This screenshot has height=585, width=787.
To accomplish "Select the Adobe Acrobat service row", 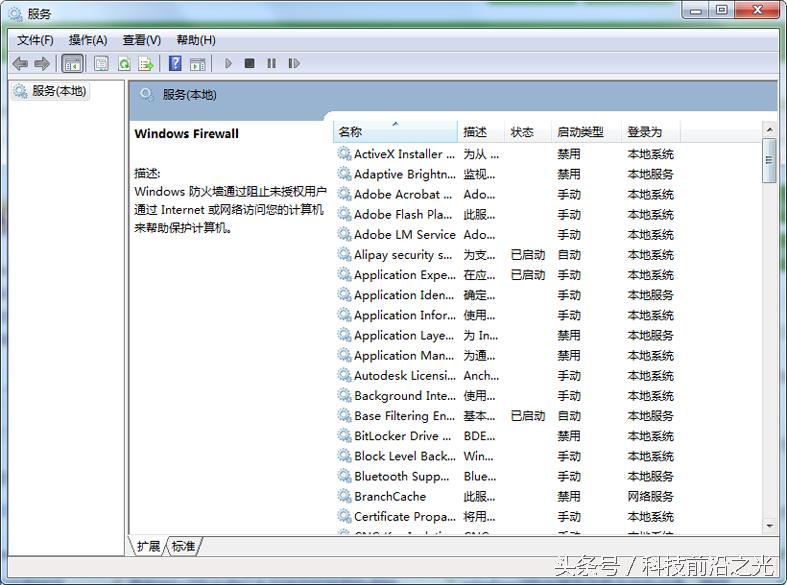I will pyautogui.click(x=506, y=194).
